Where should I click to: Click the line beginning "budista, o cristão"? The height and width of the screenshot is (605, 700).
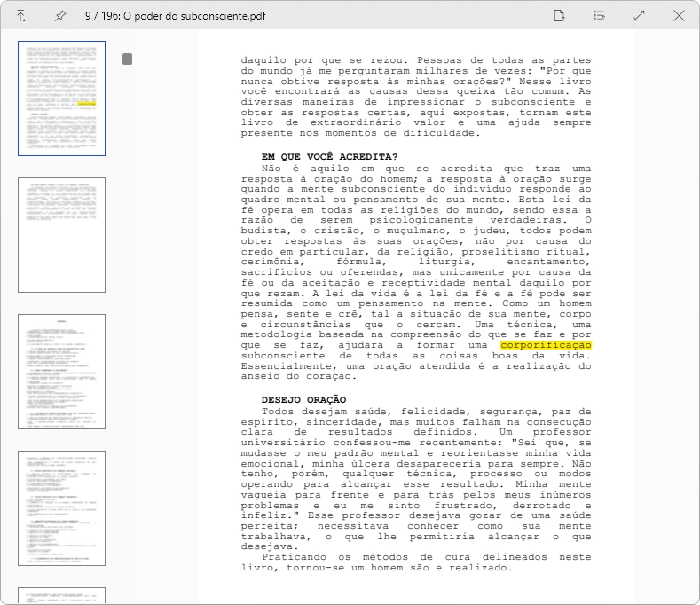[x=416, y=231]
